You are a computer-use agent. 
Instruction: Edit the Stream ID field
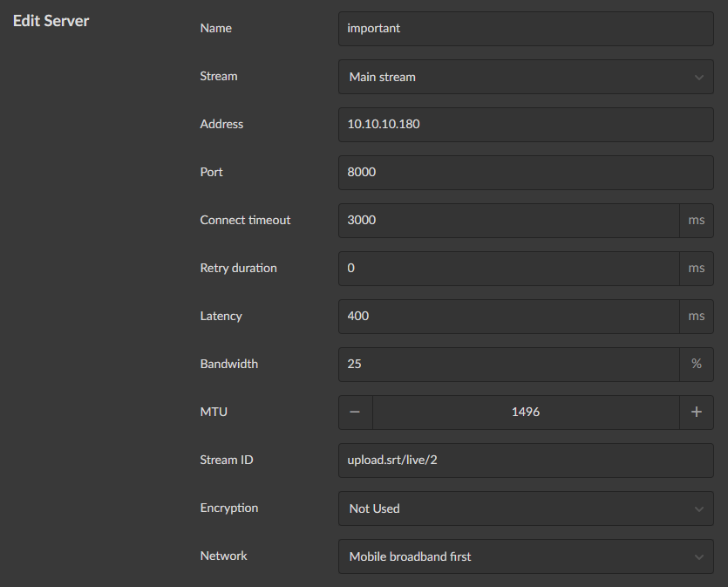[x=525, y=460]
